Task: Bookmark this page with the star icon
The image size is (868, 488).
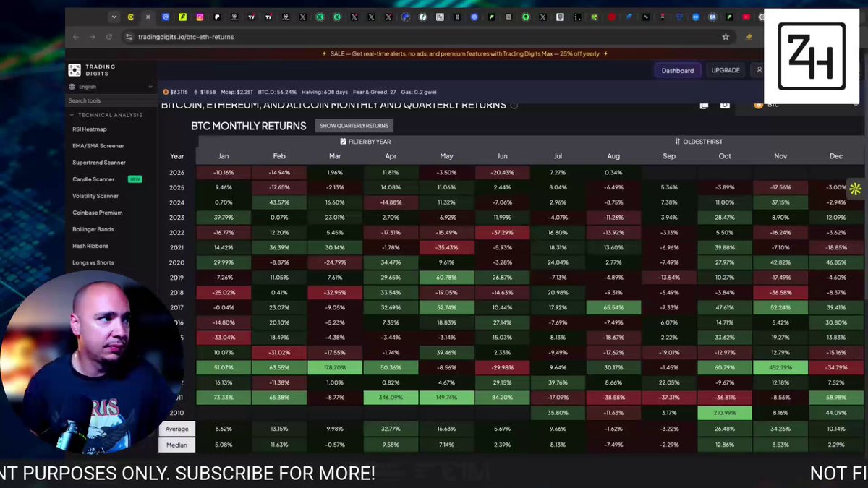Action: (x=726, y=37)
